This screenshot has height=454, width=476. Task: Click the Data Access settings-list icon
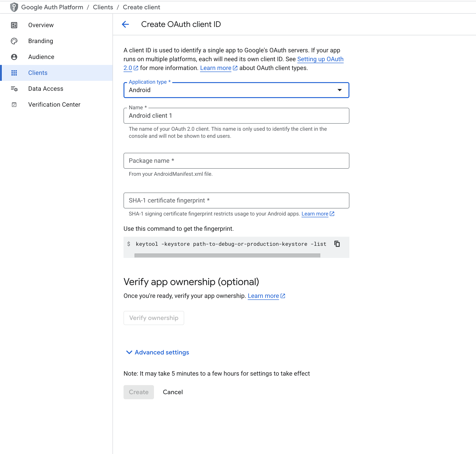click(14, 89)
